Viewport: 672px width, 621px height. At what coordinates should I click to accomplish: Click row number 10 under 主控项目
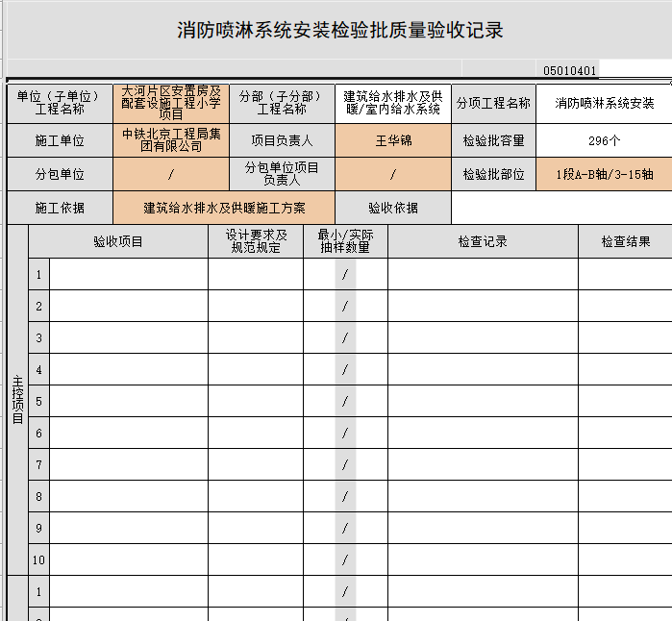39,559
